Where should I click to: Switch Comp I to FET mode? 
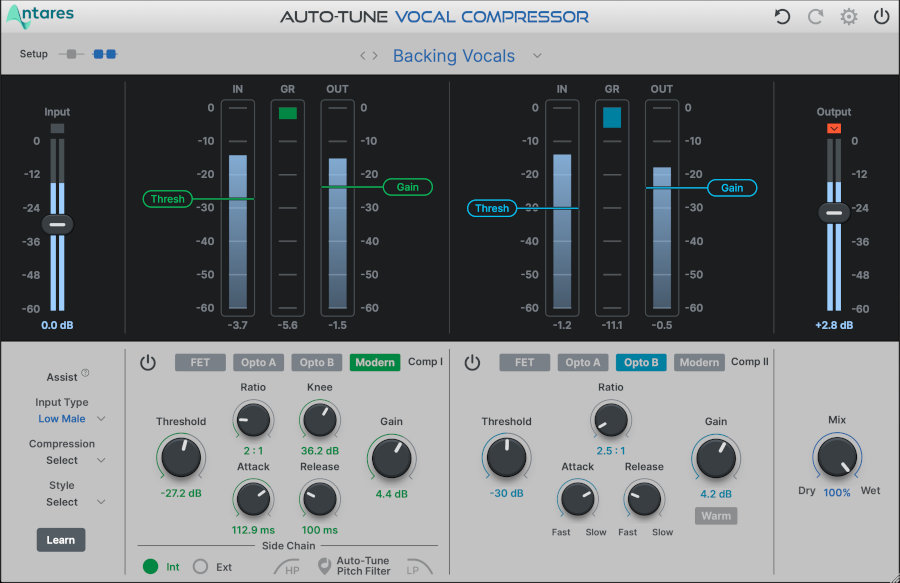point(200,362)
